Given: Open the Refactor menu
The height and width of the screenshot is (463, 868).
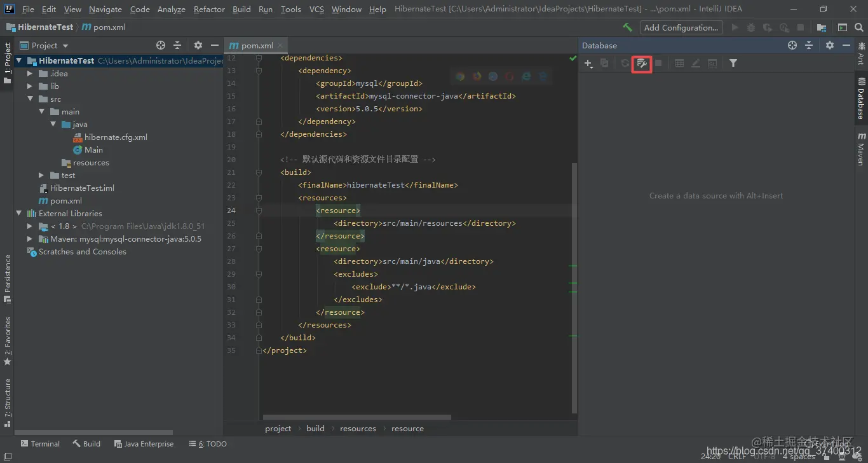Looking at the screenshot, I should click(209, 9).
